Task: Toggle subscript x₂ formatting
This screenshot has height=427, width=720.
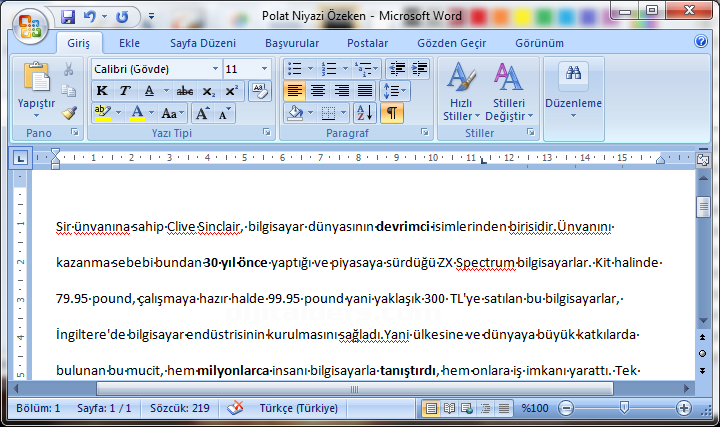Action: click(209, 91)
